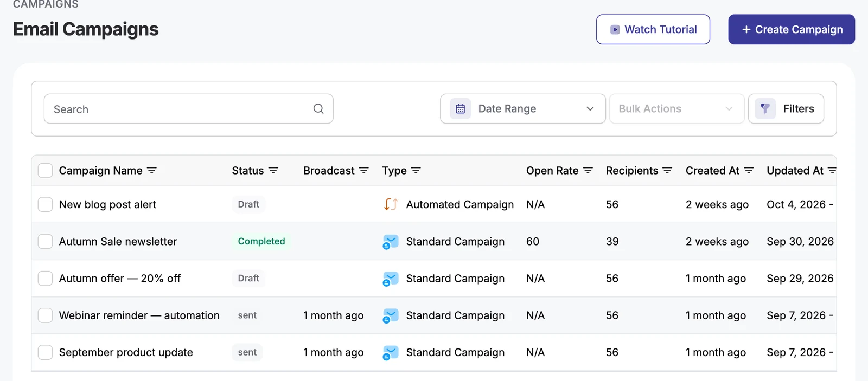Image resolution: width=868 pixels, height=381 pixels.
Task: Click envelope icon in Webinar reminder row
Action: pos(391,315)
